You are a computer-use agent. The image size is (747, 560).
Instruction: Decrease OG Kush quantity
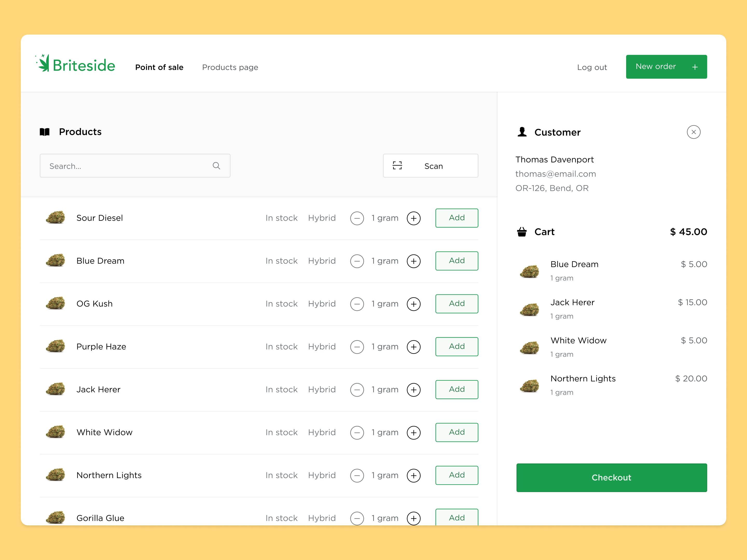[x=357, y=304]
